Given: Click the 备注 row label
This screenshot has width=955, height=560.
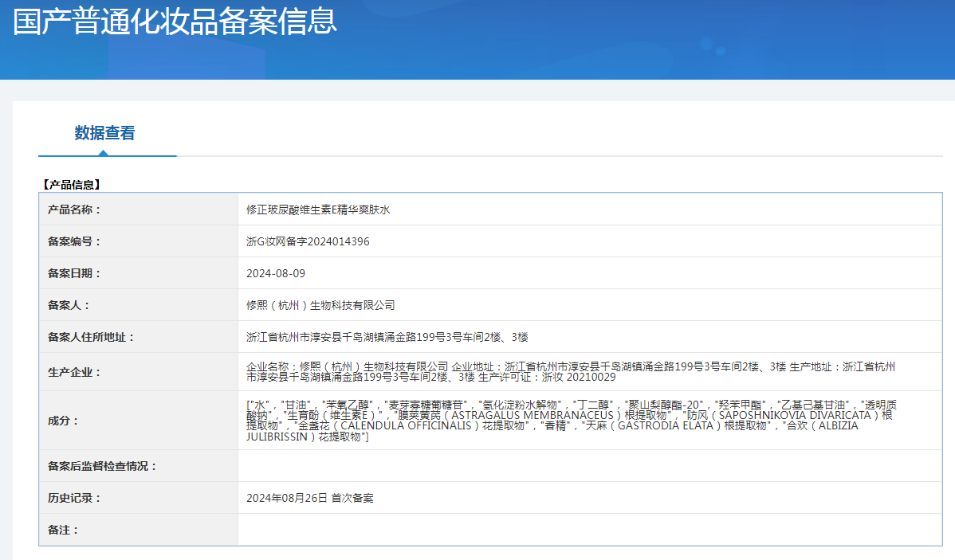Looking at the screenshot, I should [64, 530].
